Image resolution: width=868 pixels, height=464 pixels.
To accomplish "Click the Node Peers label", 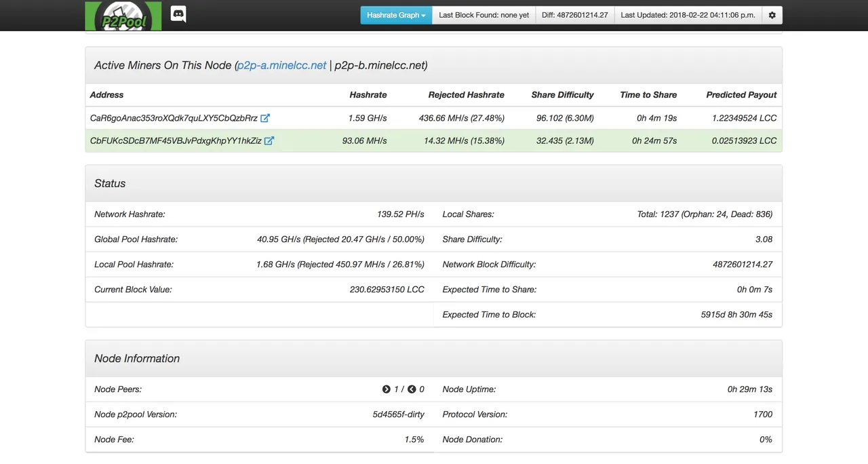I will point(118,389).
